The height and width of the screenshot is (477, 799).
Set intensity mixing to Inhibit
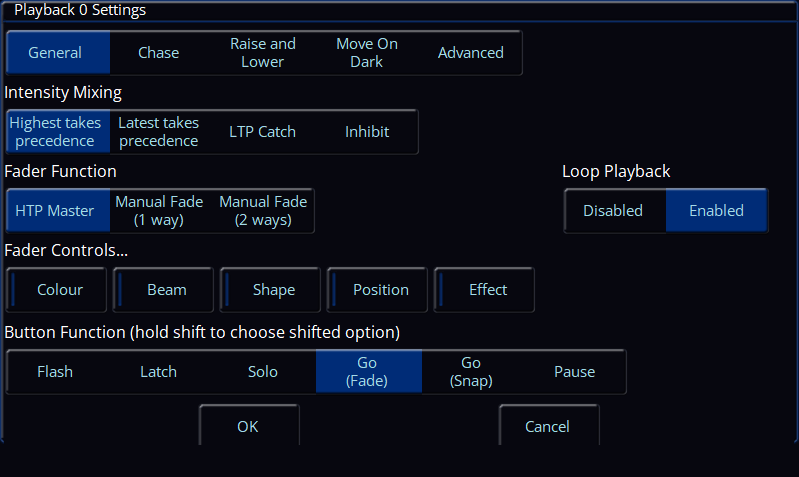pyautogui.click(x=367, y=132)
